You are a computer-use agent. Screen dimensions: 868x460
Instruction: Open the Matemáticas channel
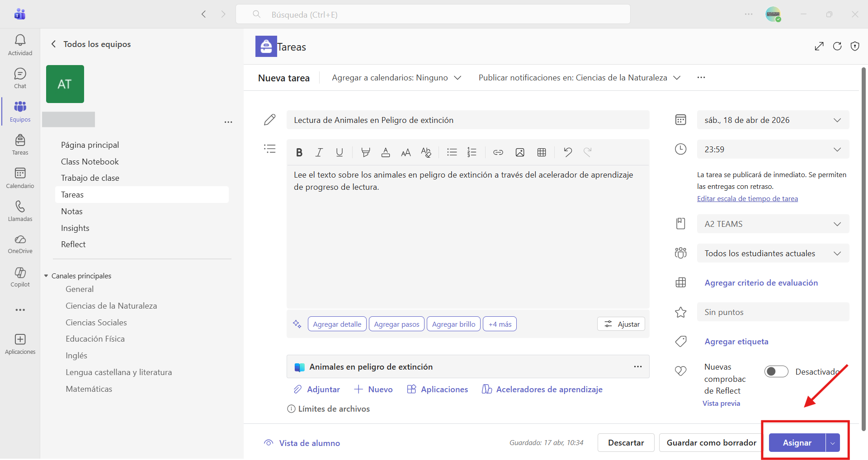pos(89,389)
